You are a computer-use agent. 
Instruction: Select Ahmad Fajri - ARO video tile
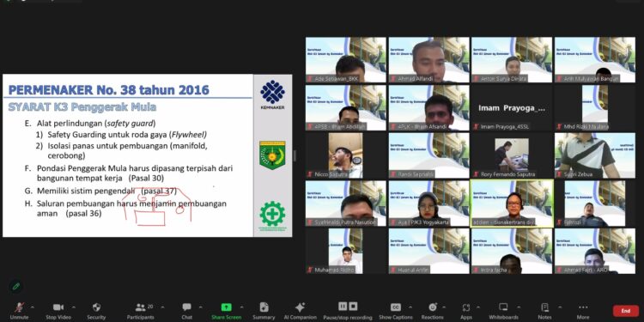click(x=595, y=251)
